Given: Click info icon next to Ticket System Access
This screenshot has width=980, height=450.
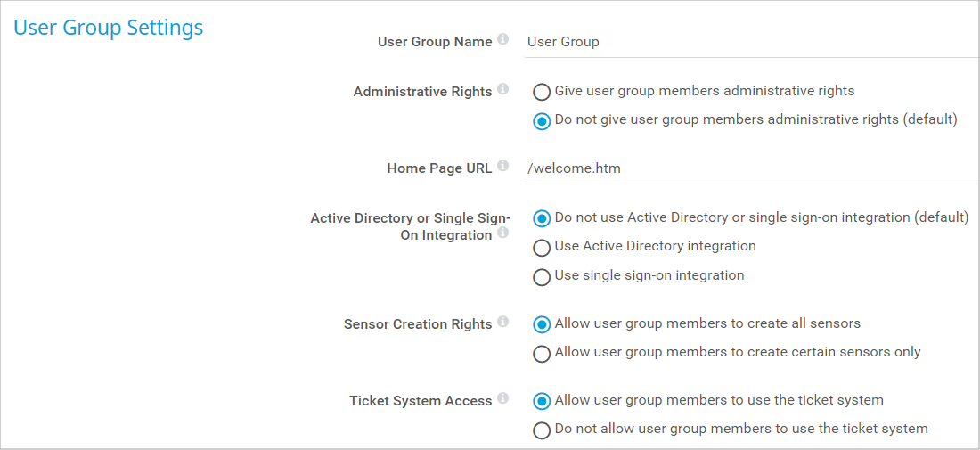Looking at the screenshot, I should [x=503, y=399].
